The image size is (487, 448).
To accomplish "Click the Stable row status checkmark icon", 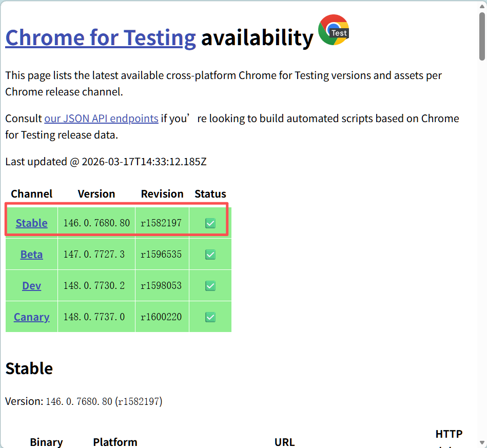I will [210, 223].
